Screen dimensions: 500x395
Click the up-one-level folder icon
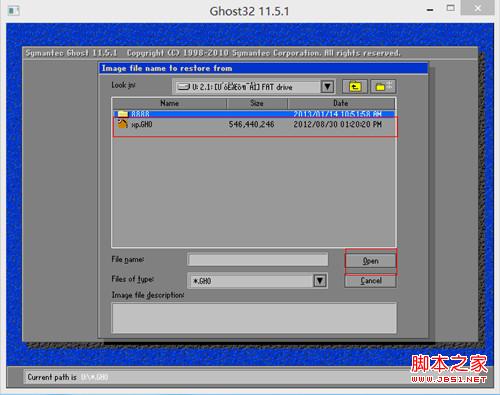point(355,87)
